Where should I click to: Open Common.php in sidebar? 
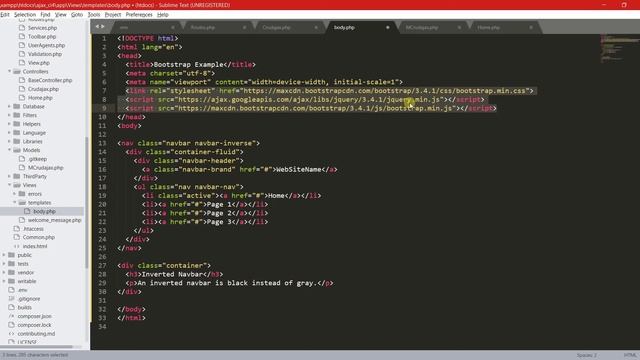click(x=38, y=237)
